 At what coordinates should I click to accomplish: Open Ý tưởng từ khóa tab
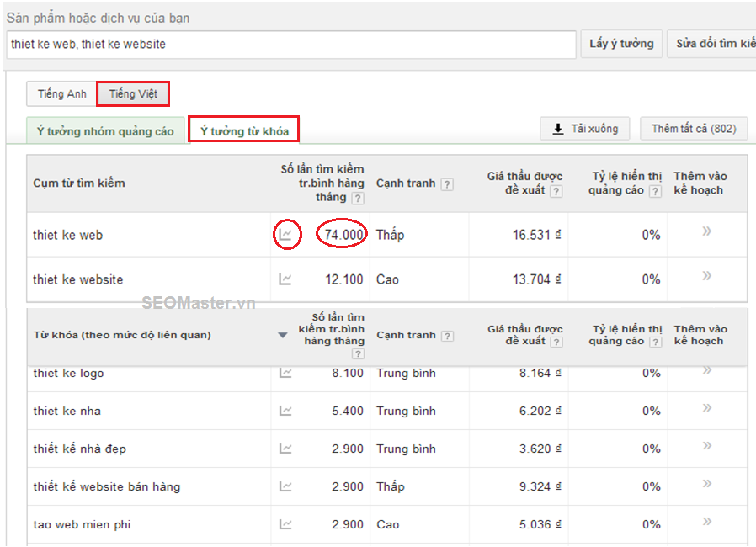pos(244,130)
